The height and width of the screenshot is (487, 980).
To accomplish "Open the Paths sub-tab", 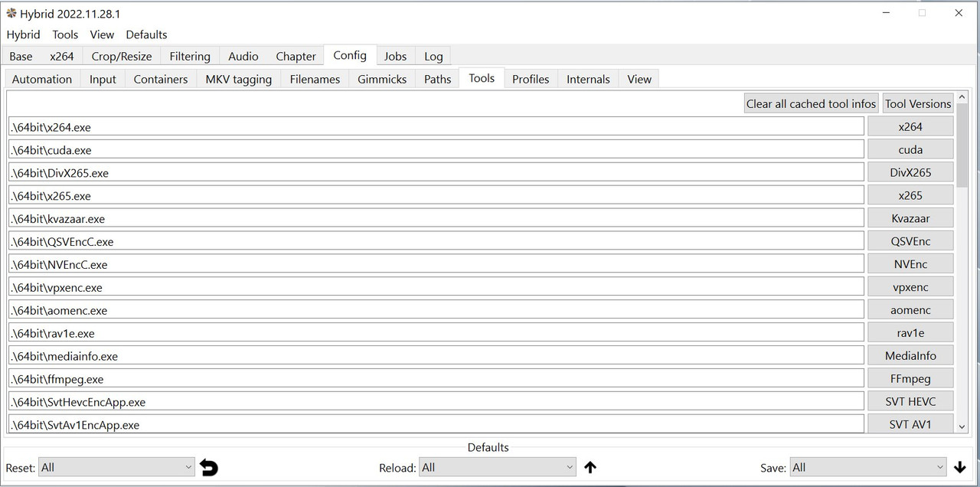I will coord(437,79).
